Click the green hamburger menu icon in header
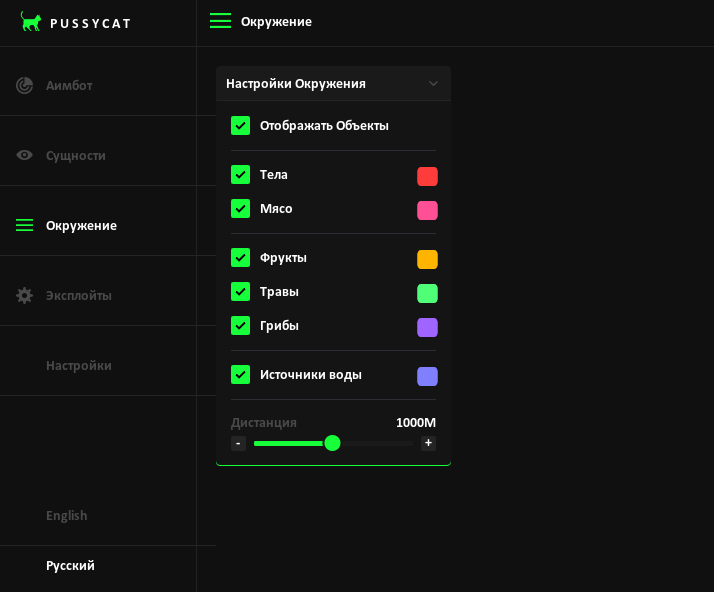Image resolution: width=714 pixels, height=592 pixels. [x=220, y=21]
